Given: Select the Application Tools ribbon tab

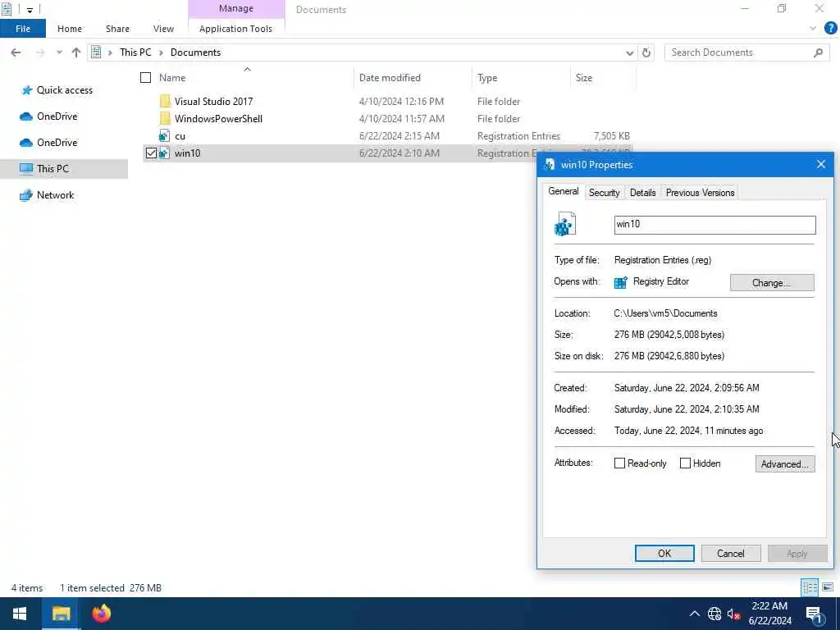Looking at the screenshot, I should [x=235, y=29].
